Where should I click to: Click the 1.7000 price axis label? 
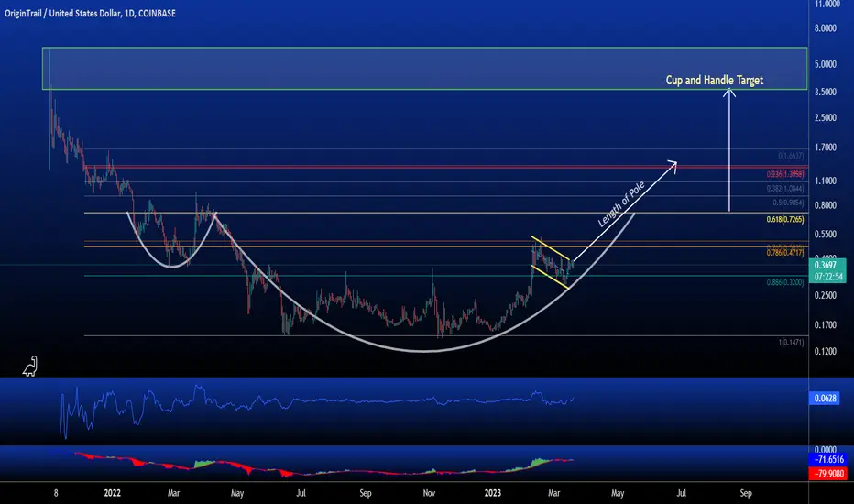tap(825, 148)
